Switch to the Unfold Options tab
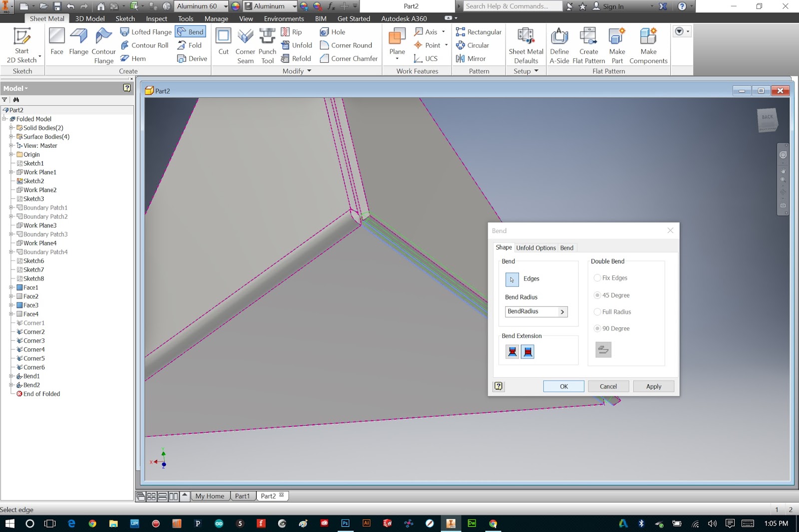This screenshot has height=532, width=799. coord(536,248)
